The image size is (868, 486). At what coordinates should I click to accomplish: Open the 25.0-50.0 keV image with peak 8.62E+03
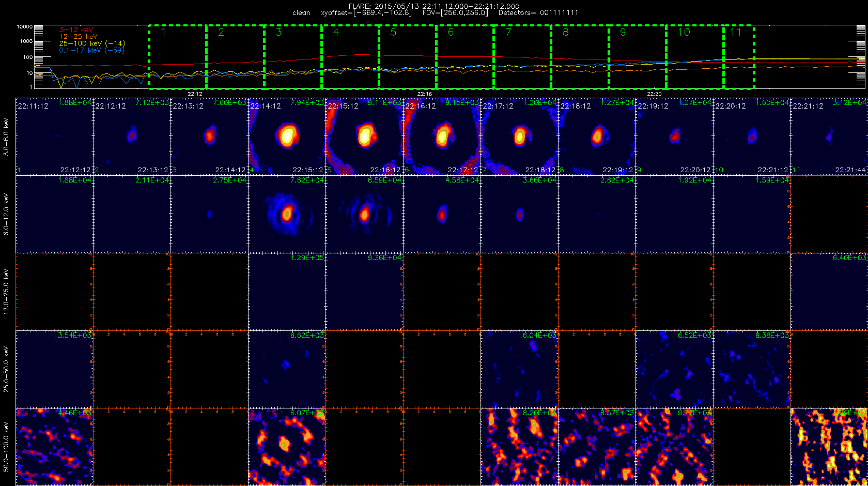tap(287, 369)
